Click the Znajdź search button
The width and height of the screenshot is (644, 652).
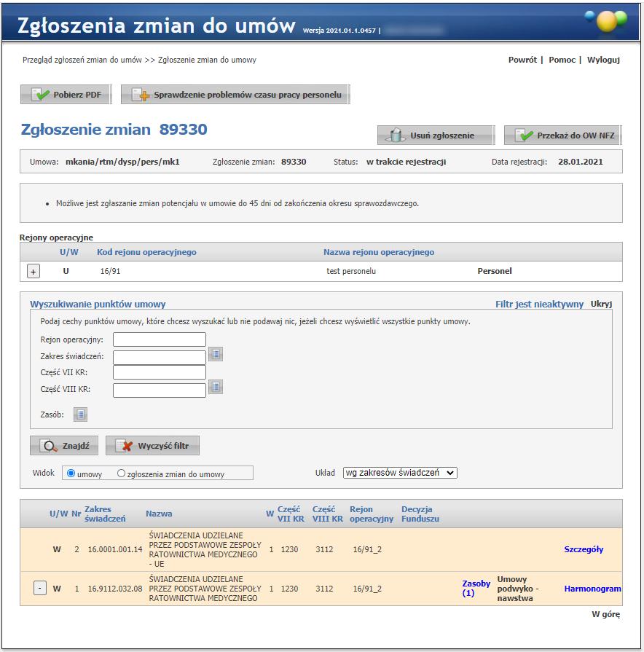click(64, 446)
